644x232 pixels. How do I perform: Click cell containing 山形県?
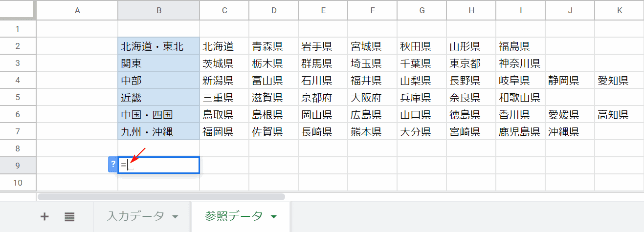click(x=471, y=46)
